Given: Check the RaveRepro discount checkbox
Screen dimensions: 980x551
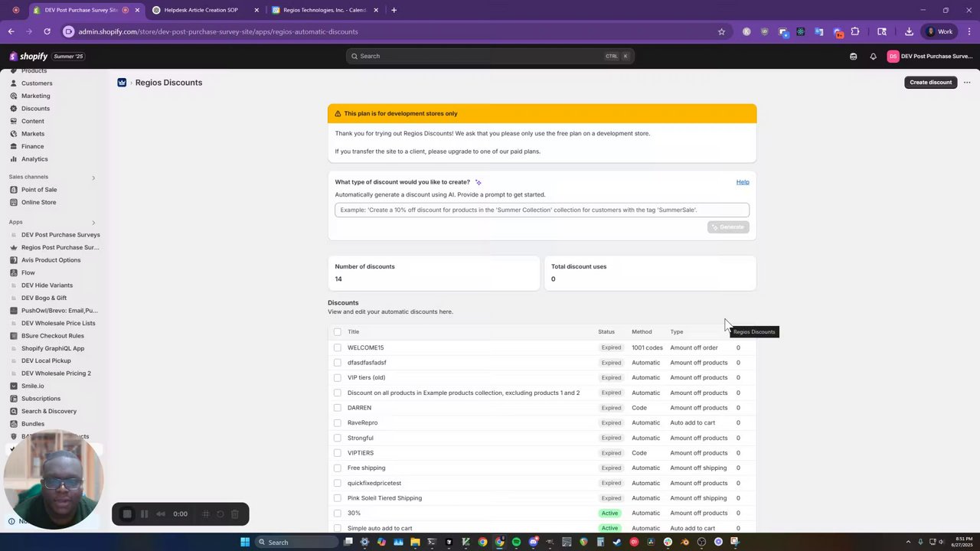Looking at the screenshot, I should (x=338, y=422).
